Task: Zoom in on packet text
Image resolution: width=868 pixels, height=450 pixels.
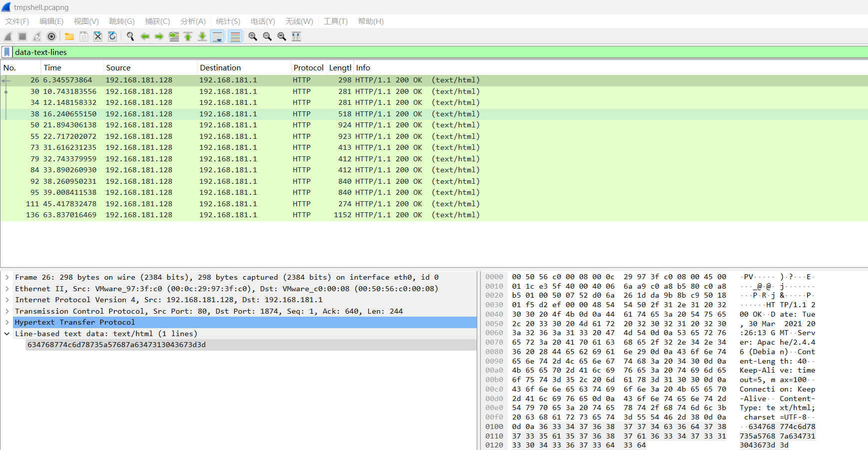Action: [x=253, y=36]
